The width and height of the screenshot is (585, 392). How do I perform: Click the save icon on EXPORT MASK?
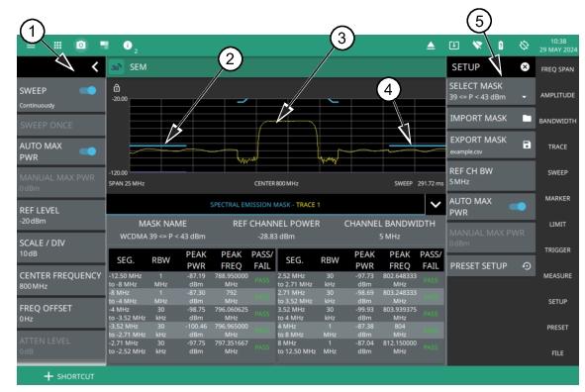click(527, 145)
